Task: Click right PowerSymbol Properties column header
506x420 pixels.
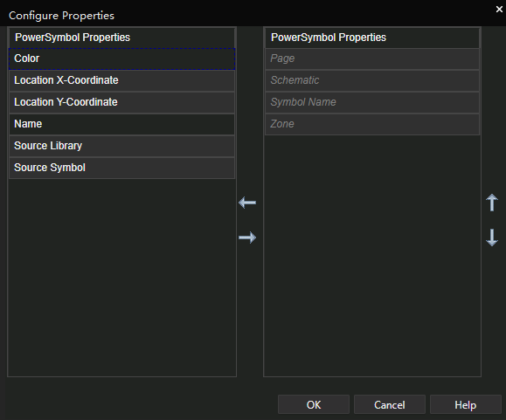Action: pos(372,38)
